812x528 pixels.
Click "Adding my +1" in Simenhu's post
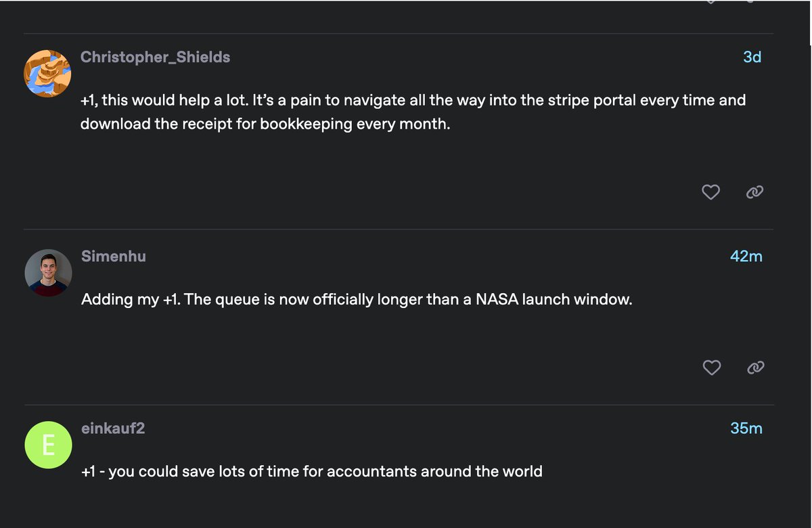[x=131, y=300]
